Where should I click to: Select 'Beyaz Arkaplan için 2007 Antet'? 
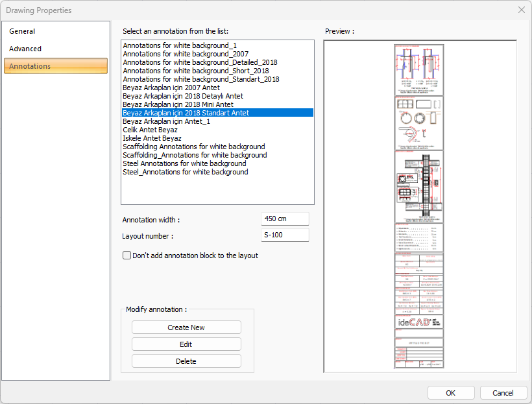tap(171, 88)
